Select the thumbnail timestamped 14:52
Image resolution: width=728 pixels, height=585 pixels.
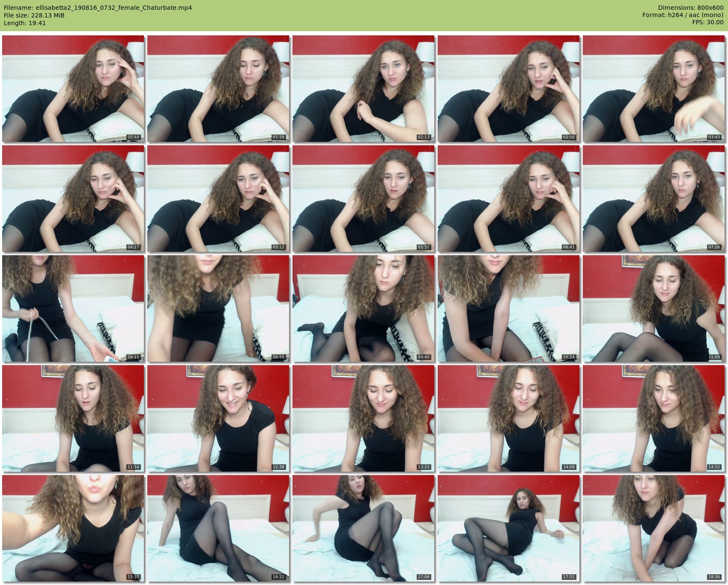click(x=654, y=418)
